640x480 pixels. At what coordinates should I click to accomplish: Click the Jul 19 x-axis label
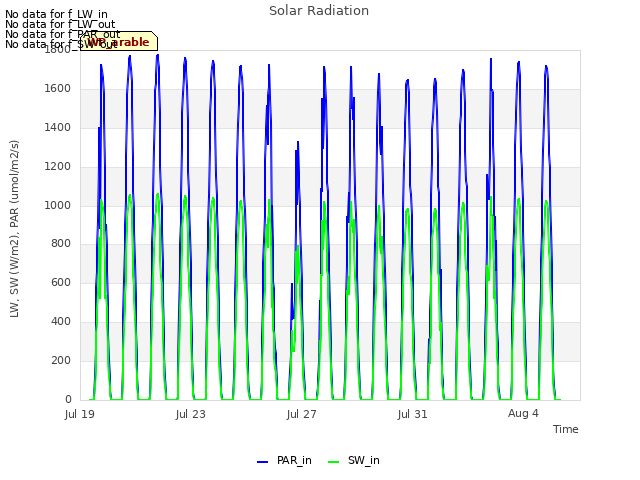click(80, 414)
